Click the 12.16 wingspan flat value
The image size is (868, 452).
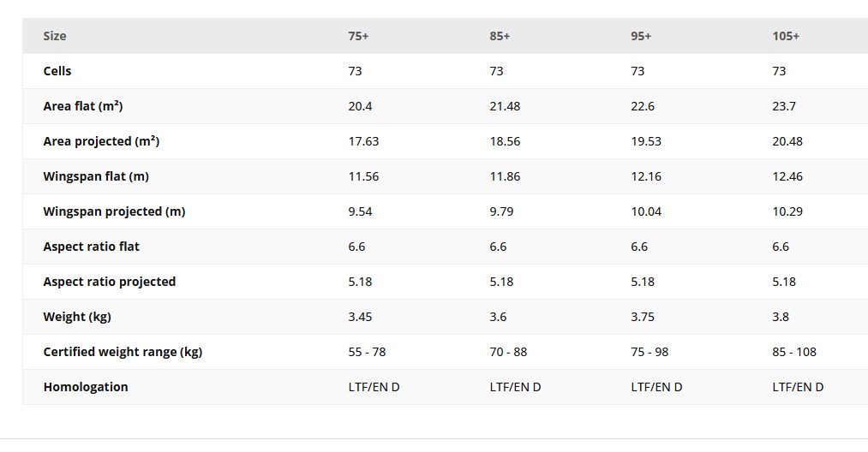point(646,176)
